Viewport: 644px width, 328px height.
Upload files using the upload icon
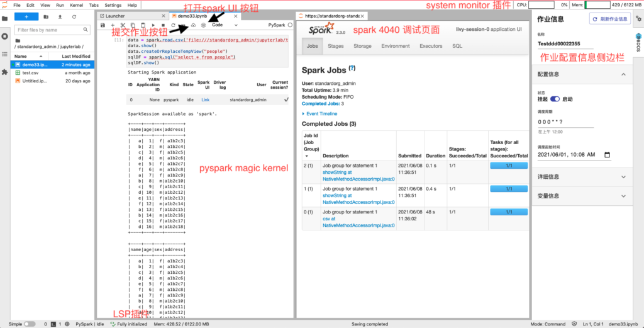(60, 16)
